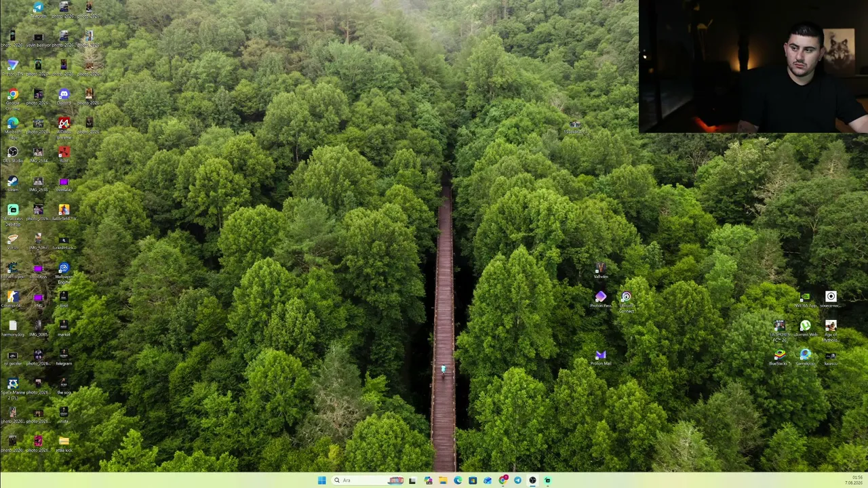Select the harmony.log file
868x488 pixels.
click(x=13, y=329)
